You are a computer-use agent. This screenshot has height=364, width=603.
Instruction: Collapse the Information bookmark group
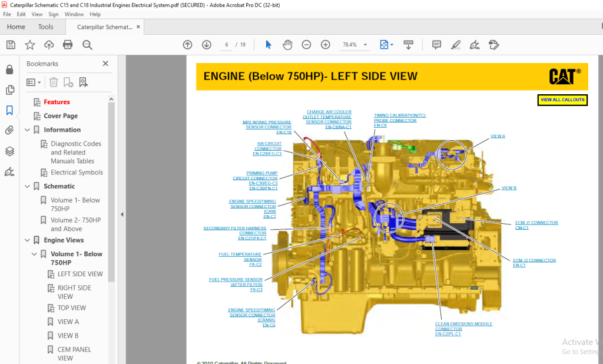pos(27,130)
